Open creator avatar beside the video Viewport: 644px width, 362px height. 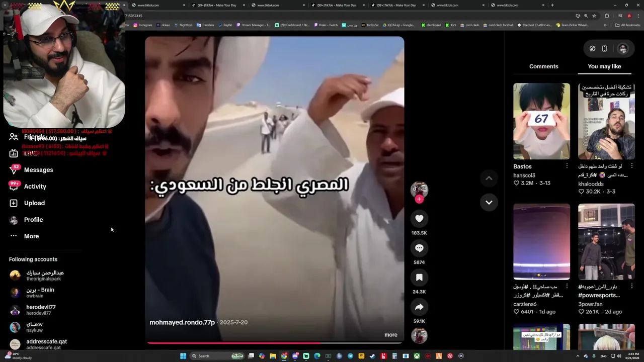coord(419,190)
